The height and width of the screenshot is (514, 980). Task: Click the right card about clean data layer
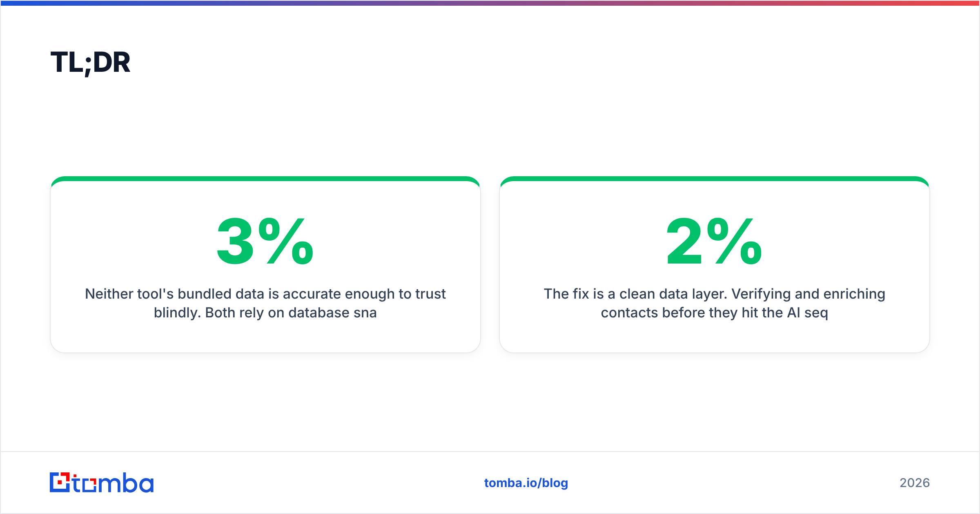(714, 265)
